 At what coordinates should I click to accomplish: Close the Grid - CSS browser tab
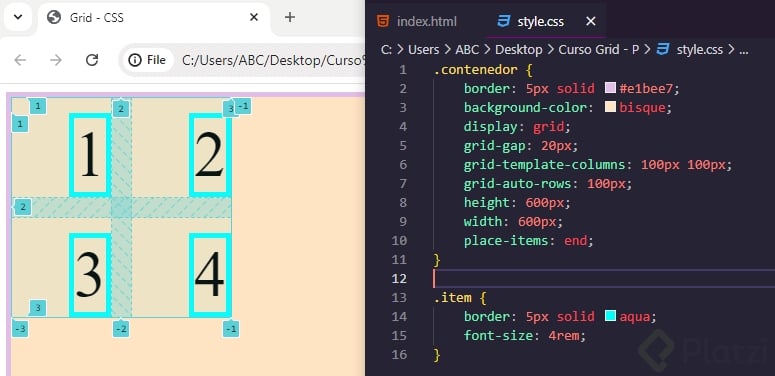[x=254, y=17]
